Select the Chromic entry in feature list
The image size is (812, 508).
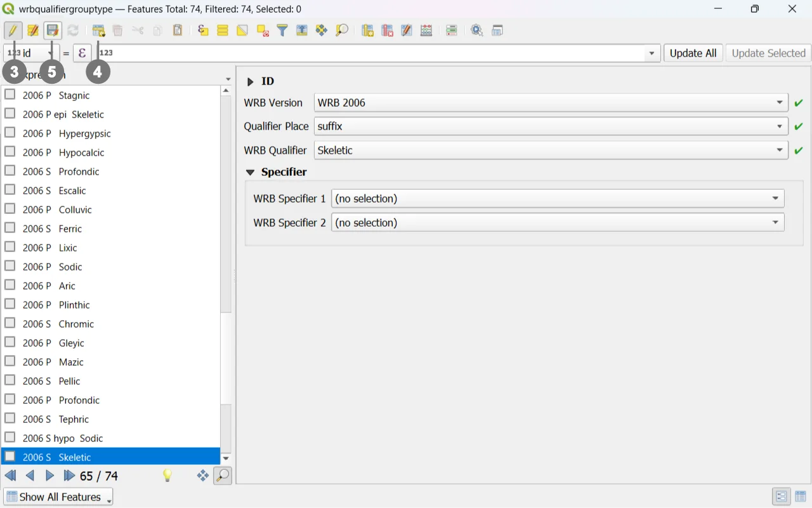pos(76,324)
